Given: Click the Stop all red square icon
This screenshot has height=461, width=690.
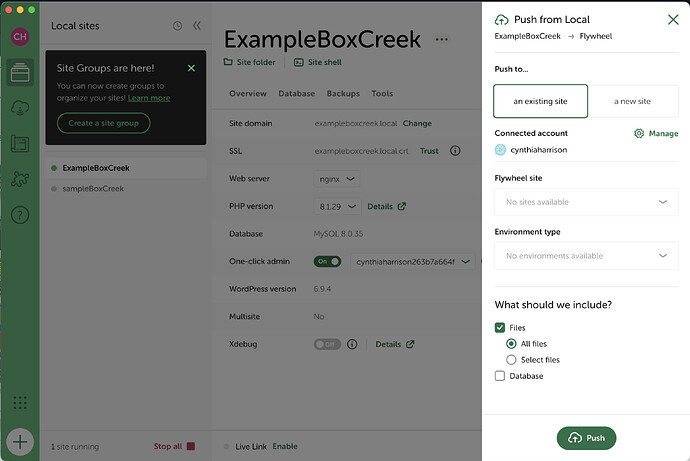Looking at the screenshot, I should (x=191, y=446).
